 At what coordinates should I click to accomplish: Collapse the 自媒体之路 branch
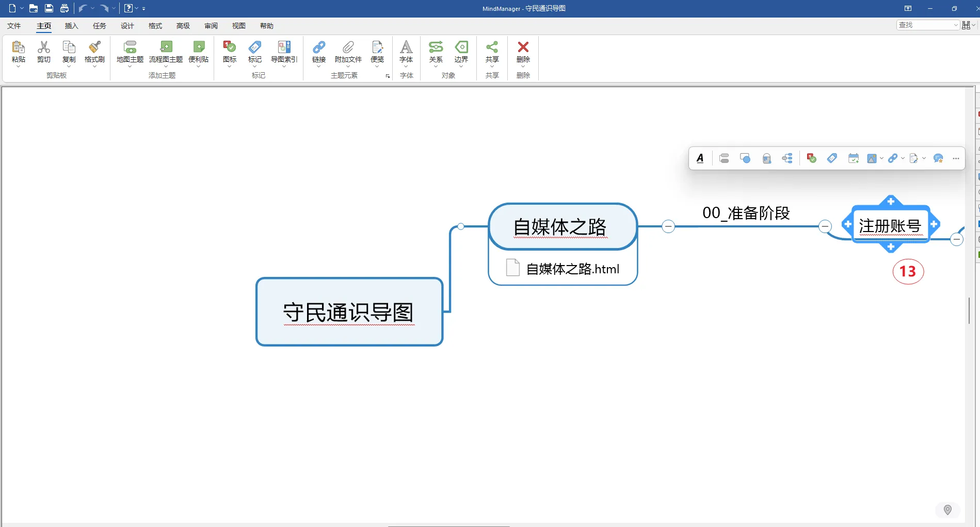click(x=668, y=226)
